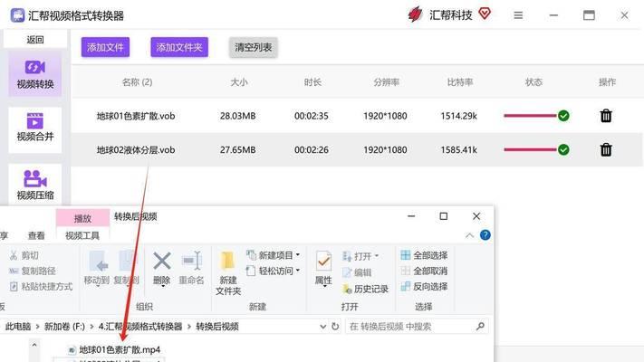This screenshot has width=644, height=362.
Task: Click the heart diamond VIP icon
Action: click(485, 14)
